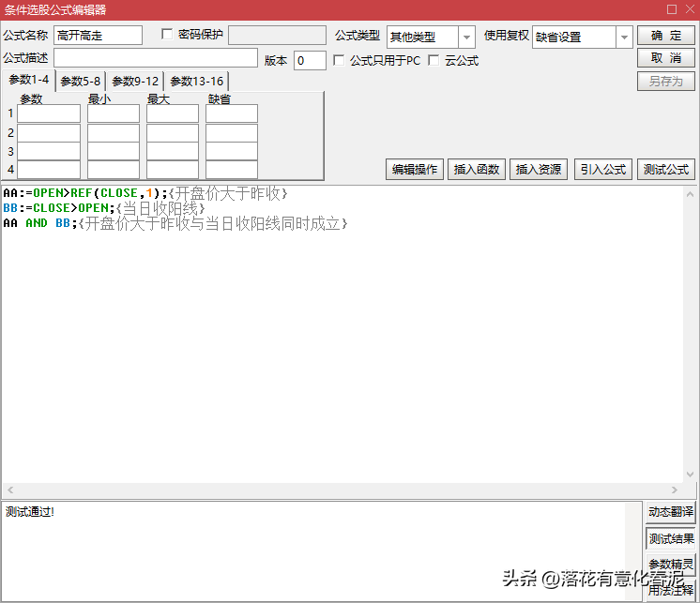
Task: Click row 1 参数 name field
Action: pos(49,113)
